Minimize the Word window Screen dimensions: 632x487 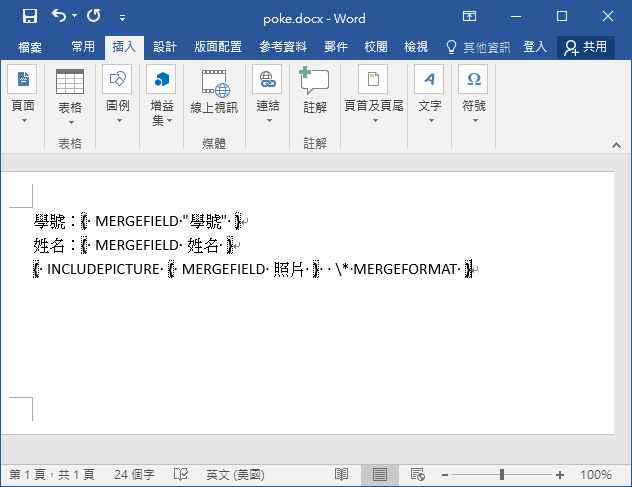click(516, 17)
